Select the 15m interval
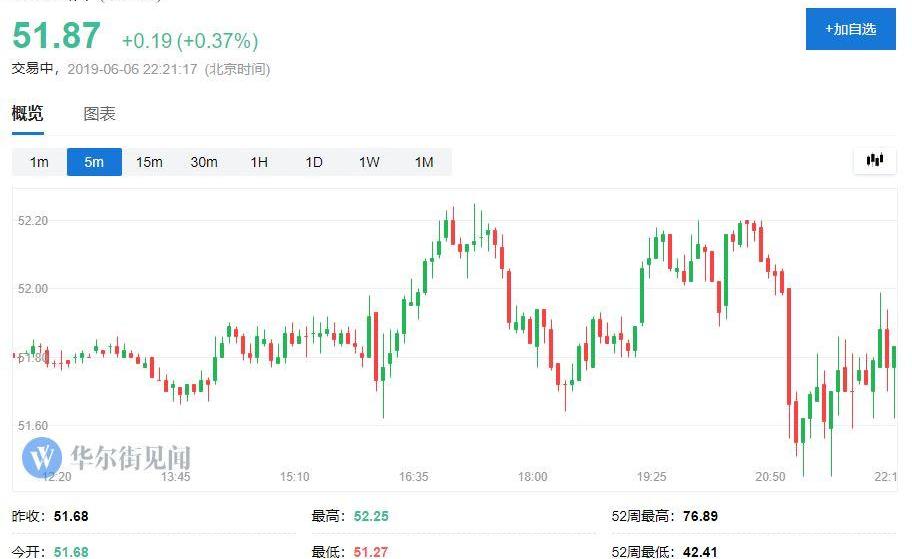 click(x=149, y=162)
